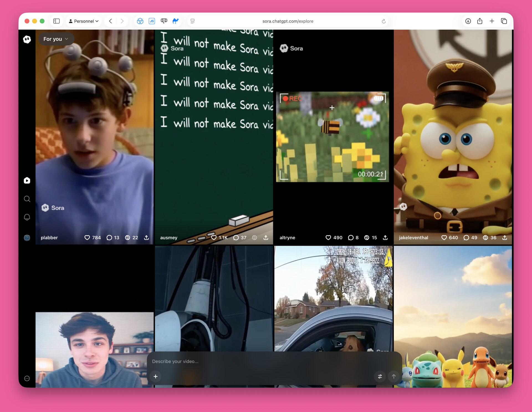532x412 pixels.
Task: Show the tab overview
Action: point(504,21)
